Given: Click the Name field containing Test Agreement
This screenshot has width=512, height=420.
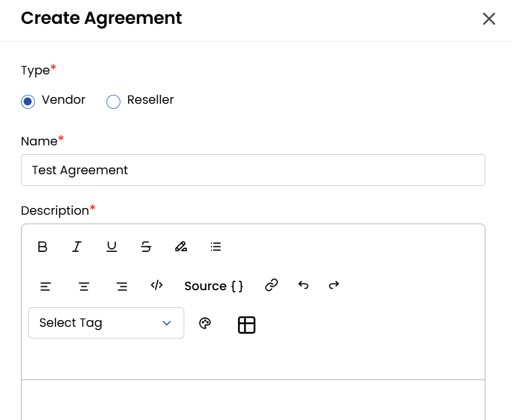Looking at the screenshot, I should click(x=253, y=170).
